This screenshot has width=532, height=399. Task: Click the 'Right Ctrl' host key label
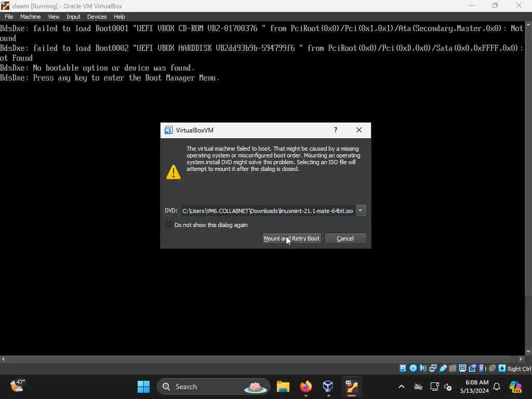coord(520,368)
